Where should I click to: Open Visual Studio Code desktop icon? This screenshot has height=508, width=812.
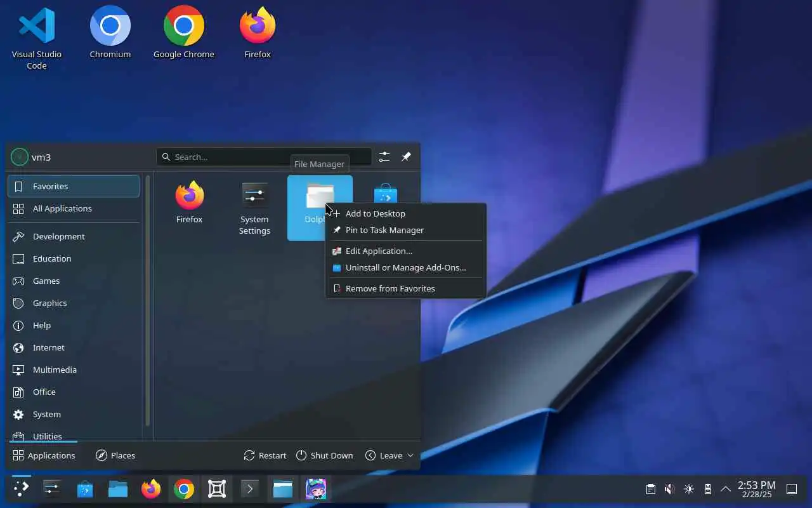pos(36,39)
